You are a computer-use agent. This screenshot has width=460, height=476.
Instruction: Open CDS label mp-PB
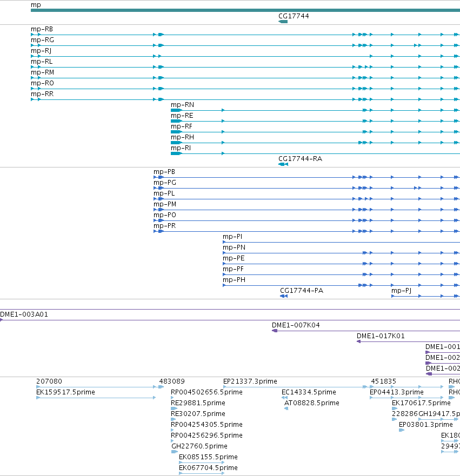[x=164, y=172]
